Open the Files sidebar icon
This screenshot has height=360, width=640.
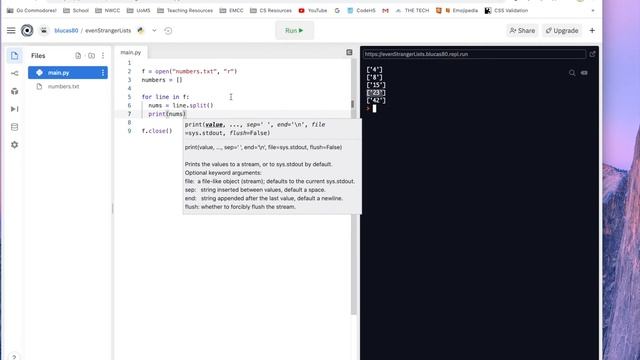tap(15, 56)
